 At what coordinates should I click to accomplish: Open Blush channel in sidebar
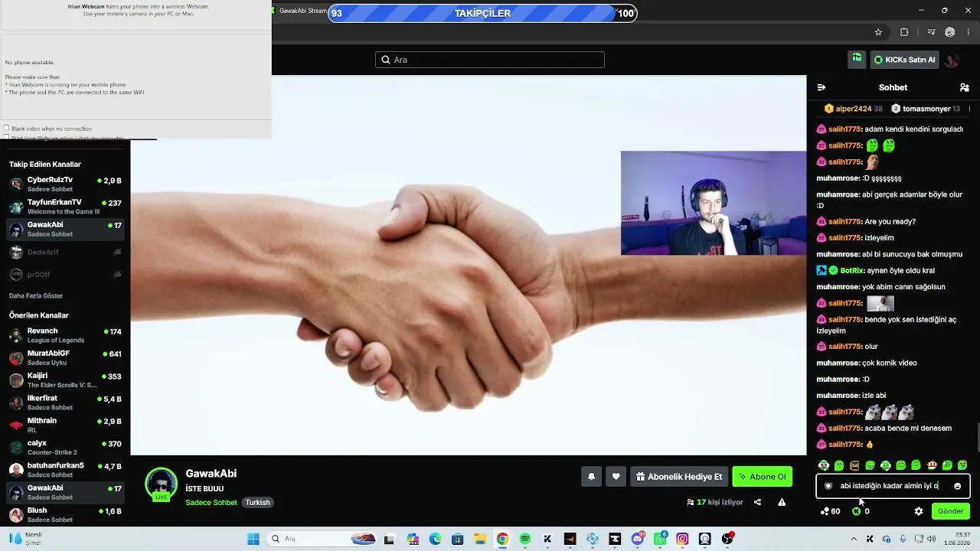(65, 514)
